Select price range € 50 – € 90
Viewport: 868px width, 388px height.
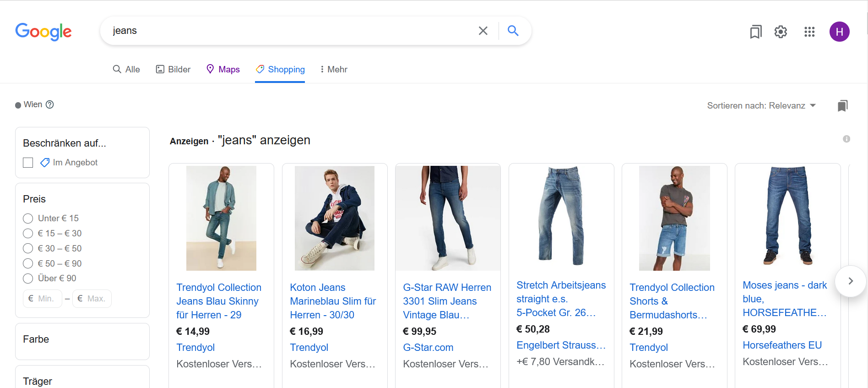coord(28,264)
